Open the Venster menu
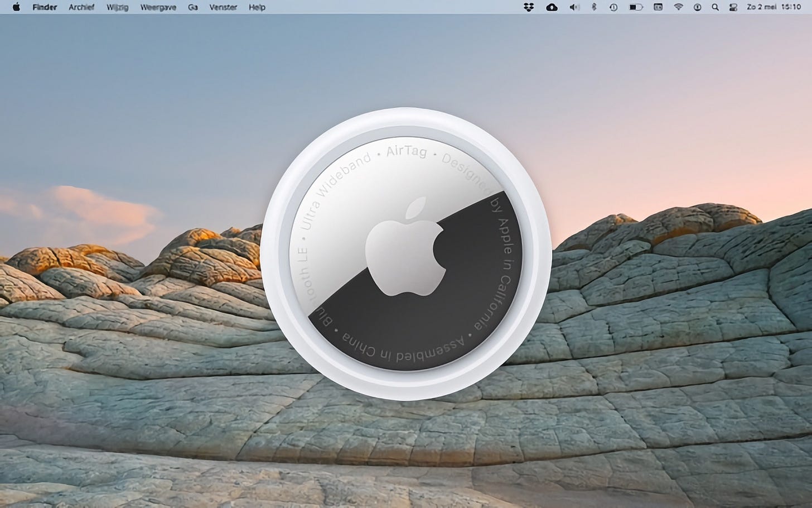The height and width of the screenshot is (508, 812). (x=223, y=7)
